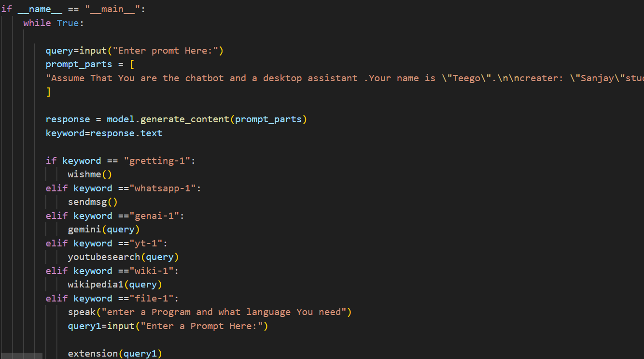
Task: Place cursor on the sendmsg() call
Action: pos(92,202)
